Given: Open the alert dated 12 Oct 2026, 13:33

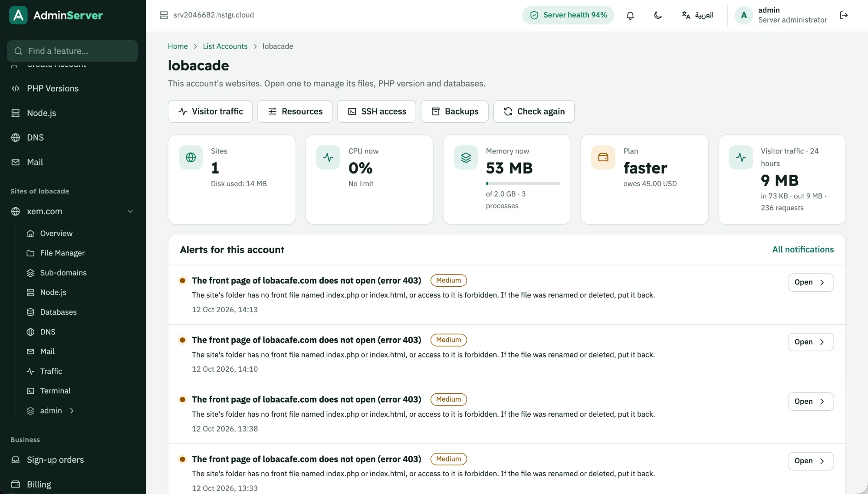Looking at the screenshot, I should [811, 461].
